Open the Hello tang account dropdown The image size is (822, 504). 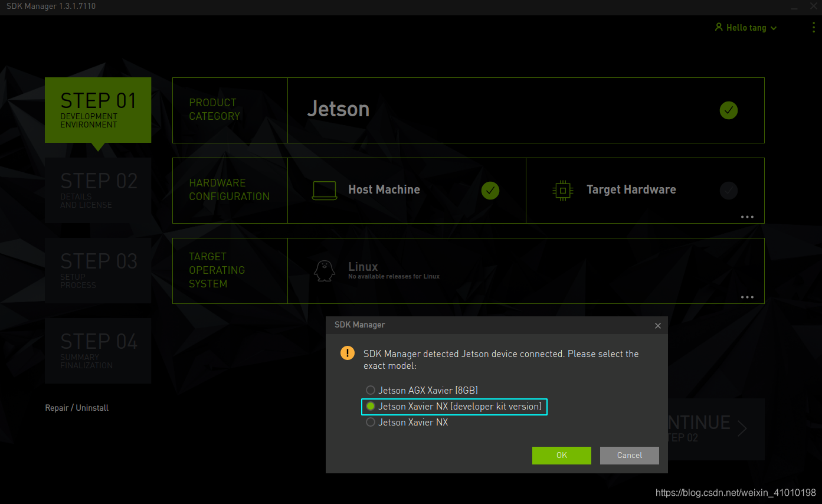pos(746,28)
